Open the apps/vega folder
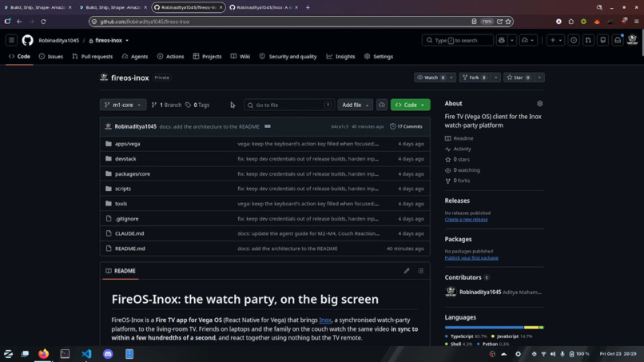This screenshot has width=644, height=362. tap(128, 144)
